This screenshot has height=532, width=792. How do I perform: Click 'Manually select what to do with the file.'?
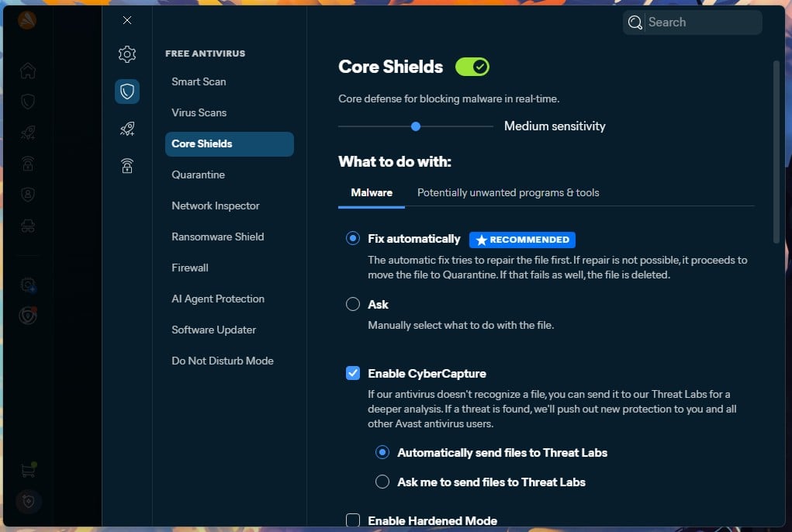(x=461, y=325)
